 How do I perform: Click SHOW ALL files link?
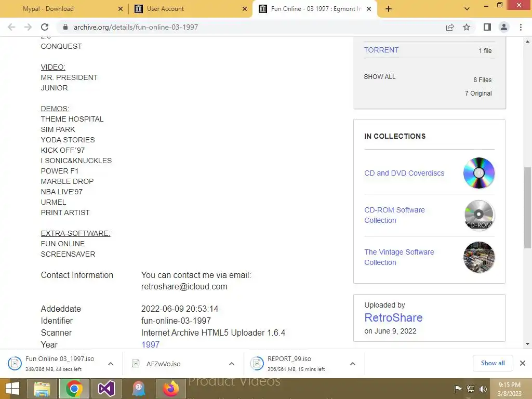(x=380, y=77)
